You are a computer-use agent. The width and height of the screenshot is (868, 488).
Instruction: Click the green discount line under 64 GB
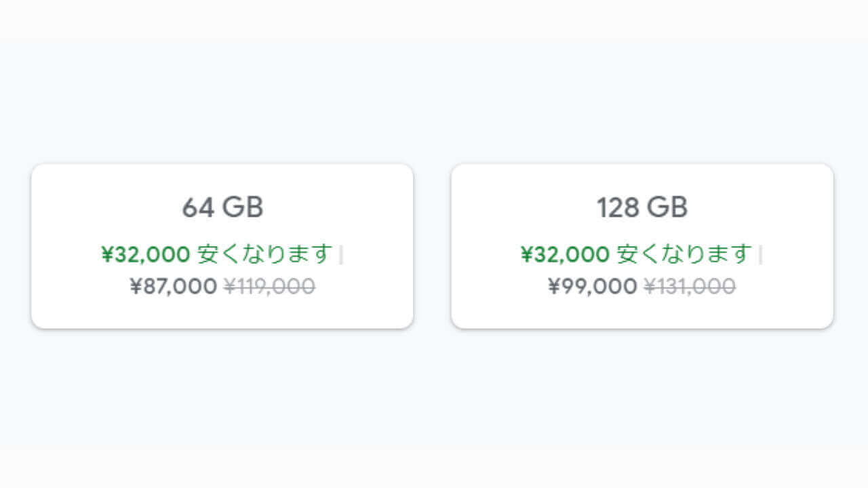click(217, 254)
